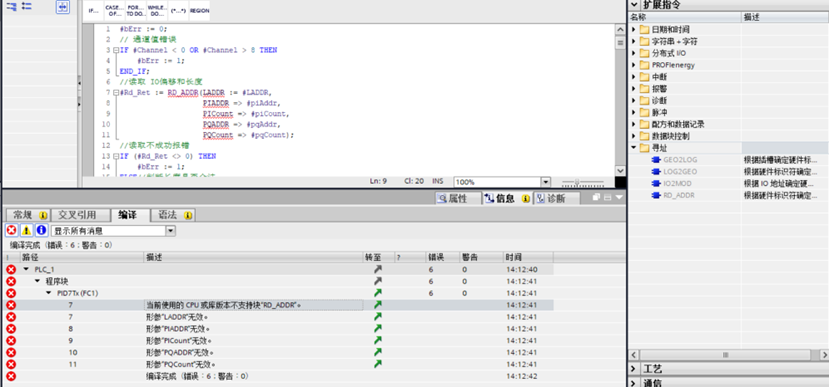Expand the 脉冲 folder
The height and width of the screenshot is (387, 829).
tap(634, 113)
